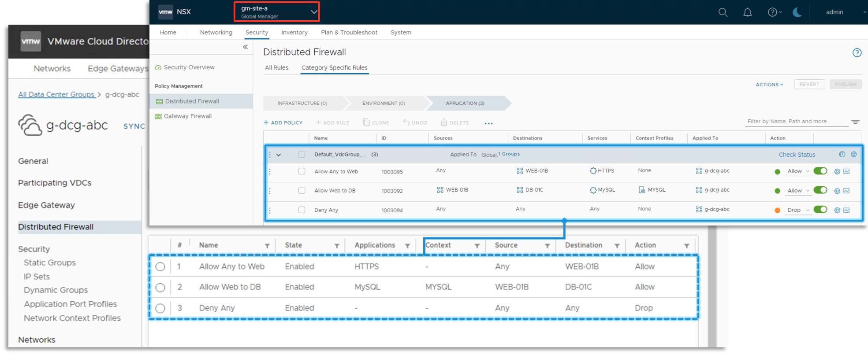Open the Actions dropdown menu
The height and width of the screenshot is (355, 868).
[x=769, y=85]
